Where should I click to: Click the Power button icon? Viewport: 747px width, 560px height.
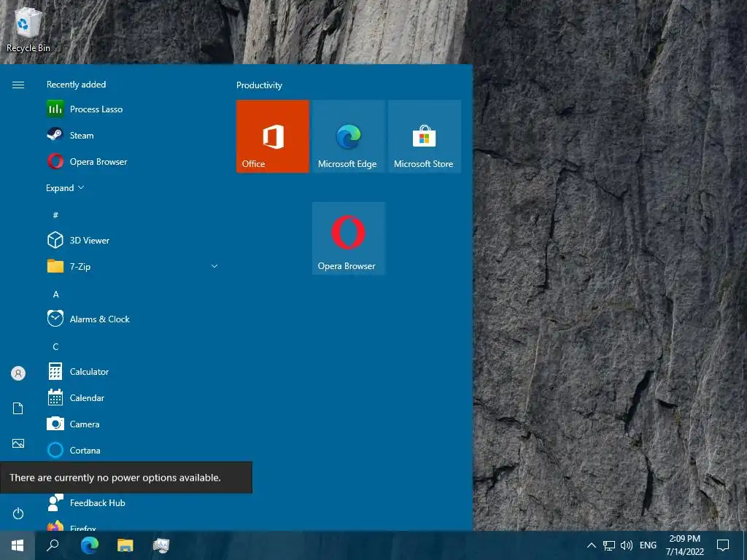18,513
